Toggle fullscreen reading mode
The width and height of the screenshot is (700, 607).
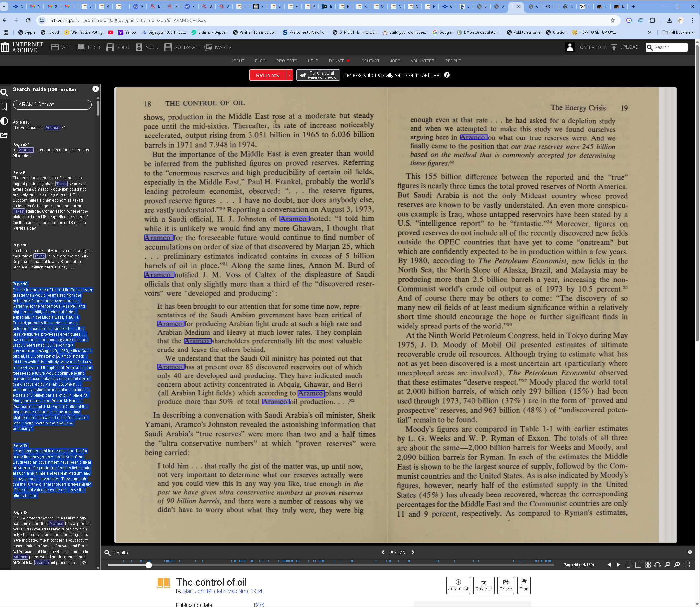(x=687, y=565)
